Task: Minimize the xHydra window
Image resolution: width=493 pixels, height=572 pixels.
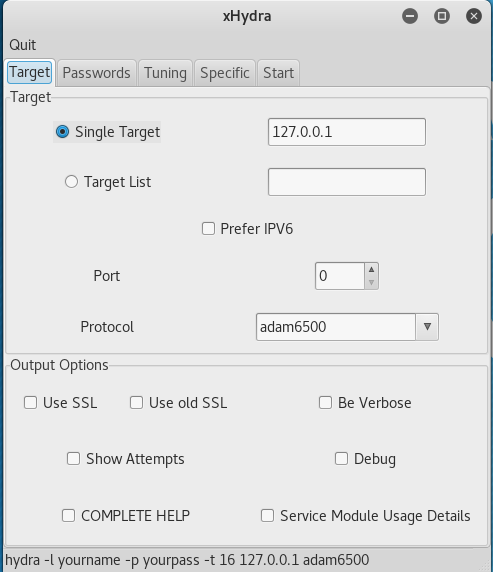Action: coord(410,16)
